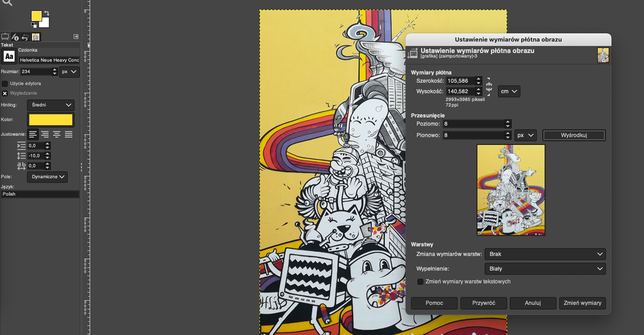Click the Przywróć reset button

pyautogui.click(x=483, y=303)
